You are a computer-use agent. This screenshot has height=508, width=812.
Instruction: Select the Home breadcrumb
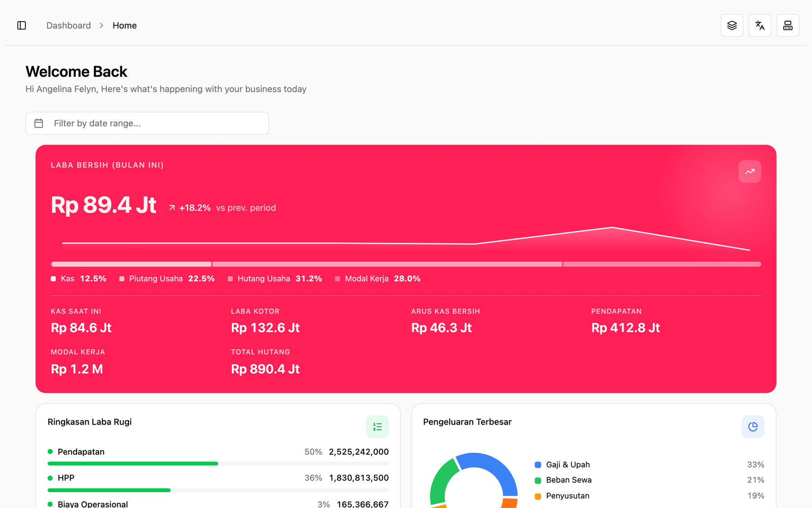pos(125,26)
